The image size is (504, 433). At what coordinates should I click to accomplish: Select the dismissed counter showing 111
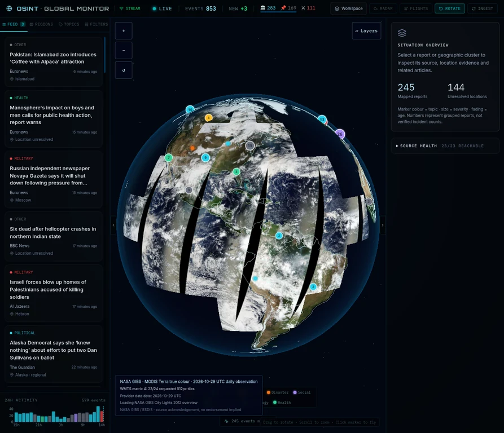(x=308, y=8)
